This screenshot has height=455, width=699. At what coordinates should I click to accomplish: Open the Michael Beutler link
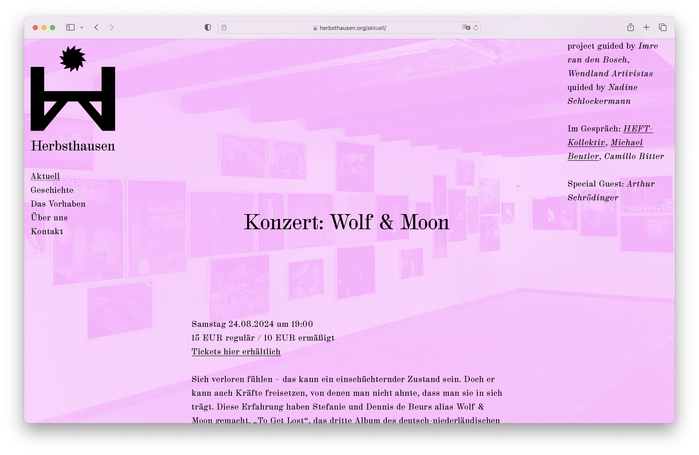(x=605, y=149)
